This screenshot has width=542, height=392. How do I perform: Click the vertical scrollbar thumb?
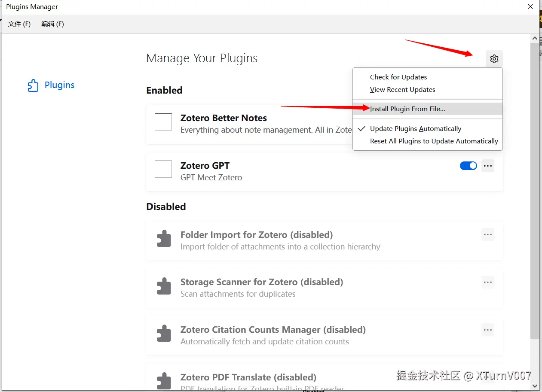pyautogui.click(x=535, y=191)
